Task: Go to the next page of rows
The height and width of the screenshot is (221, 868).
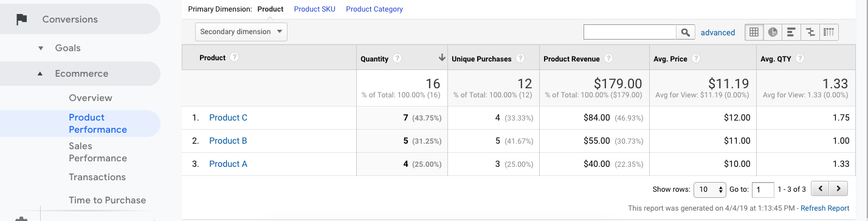Action: [839, 189]
